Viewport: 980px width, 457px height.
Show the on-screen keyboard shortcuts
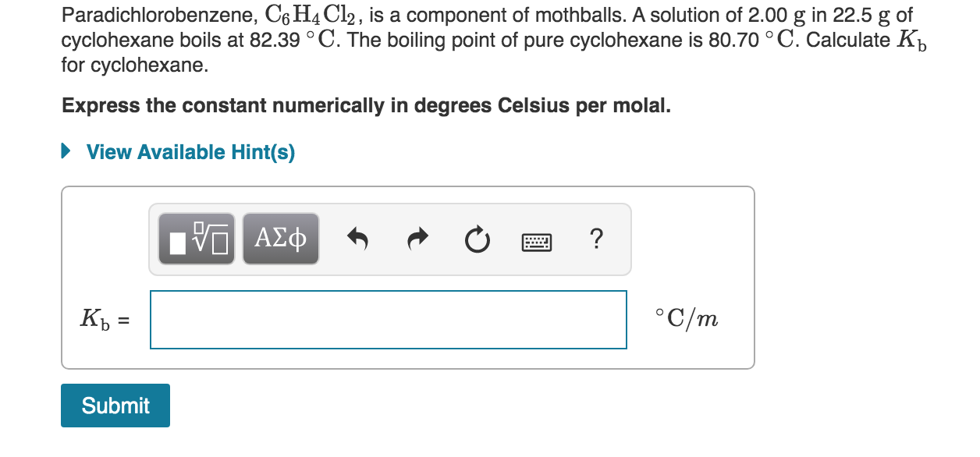[x=538, y=240]
